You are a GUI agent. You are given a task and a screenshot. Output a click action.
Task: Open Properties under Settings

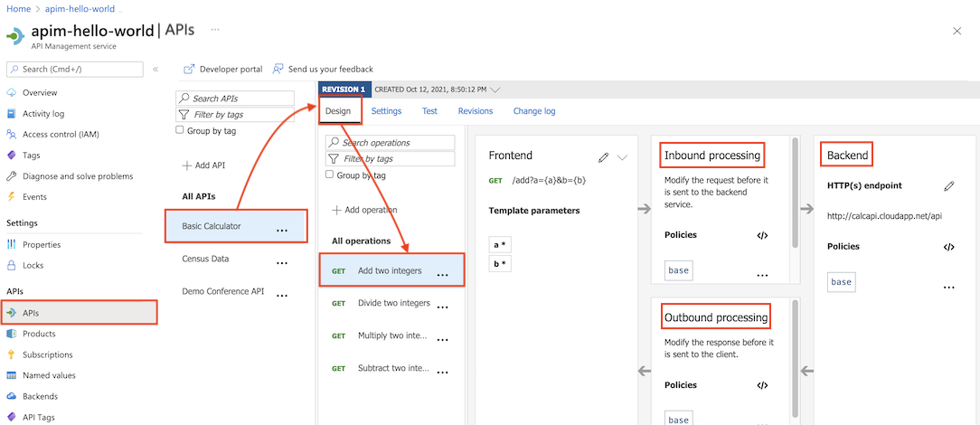click(42, 244)
